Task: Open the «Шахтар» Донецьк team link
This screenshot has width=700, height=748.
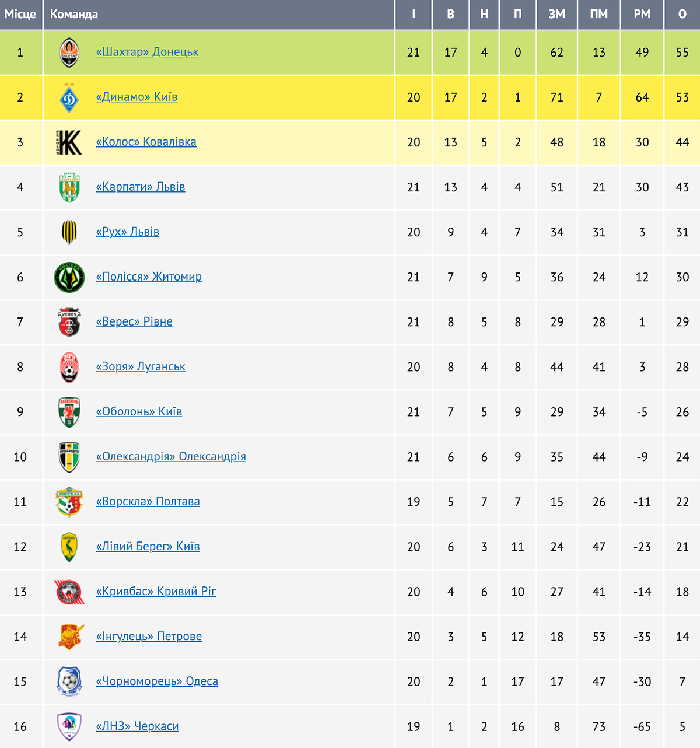Action: click(x=147, y=53)
